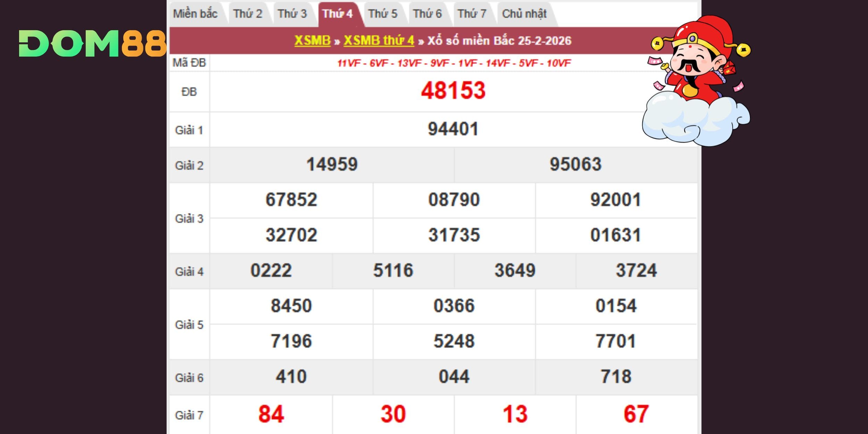Switch to the Thứ 3 tab
The width and height of the screenshot is (868, 434).
click(x=292, y=14)
